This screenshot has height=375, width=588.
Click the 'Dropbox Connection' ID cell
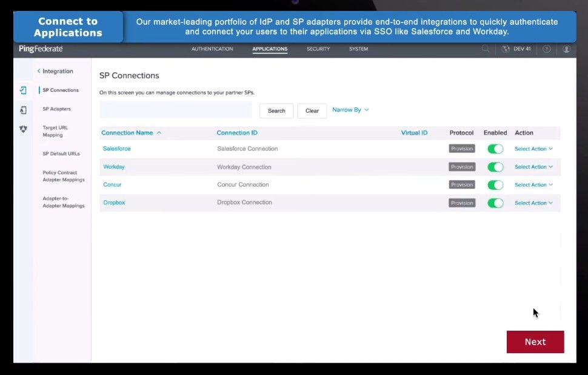click(x=244, y=202)
